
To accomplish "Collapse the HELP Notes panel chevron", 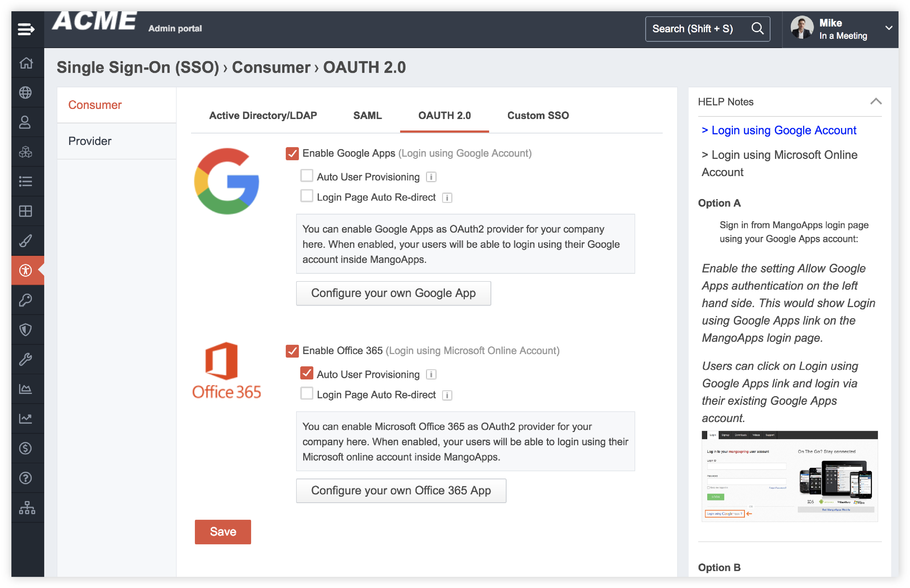I will click(x=876, y=102).
